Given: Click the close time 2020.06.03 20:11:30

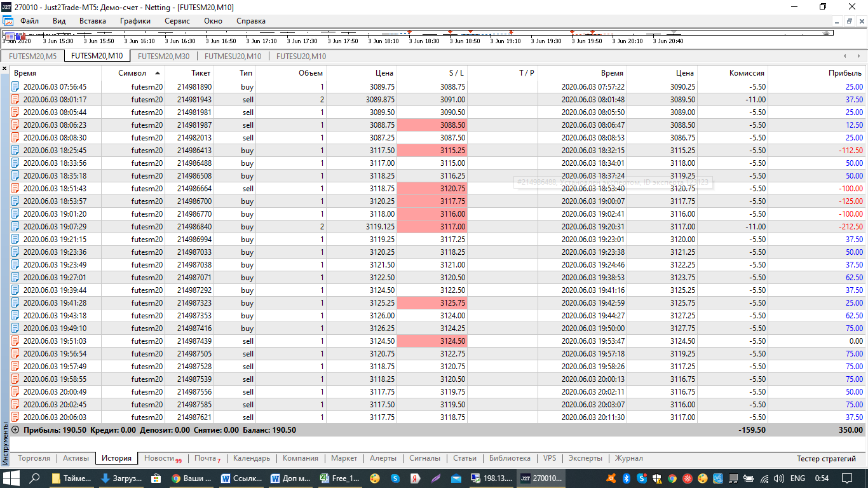Looking at the screenshot, I should pos(593,417).
